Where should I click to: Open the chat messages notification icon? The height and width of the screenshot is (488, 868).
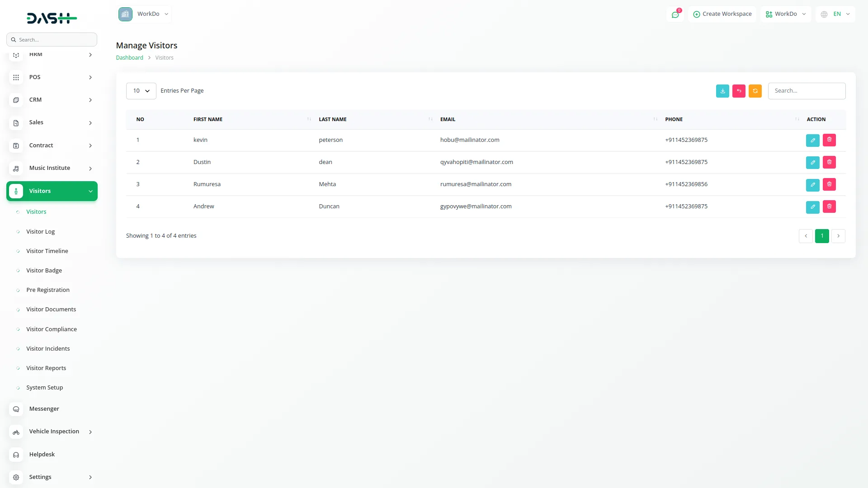tap(675, 14)
